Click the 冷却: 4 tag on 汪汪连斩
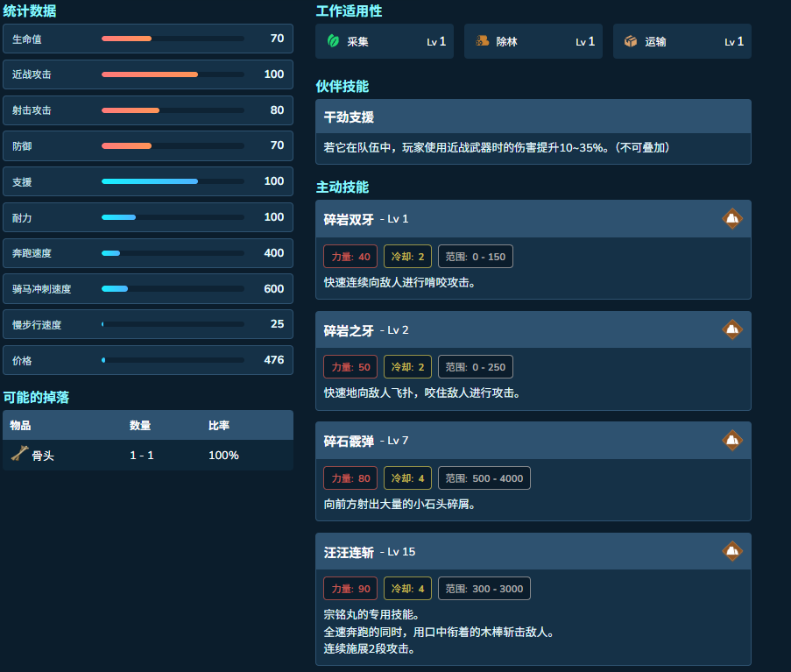 click(407, 588)
